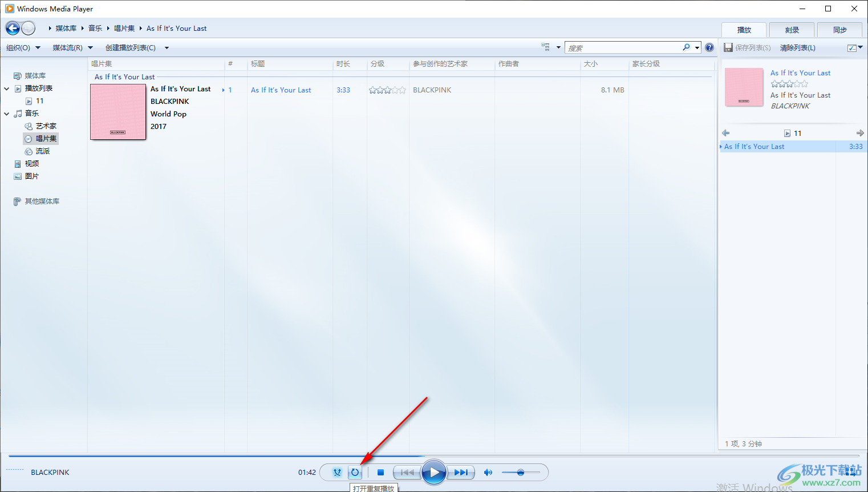
Task: Click the playback seek bar
Action: click(434, 456)
